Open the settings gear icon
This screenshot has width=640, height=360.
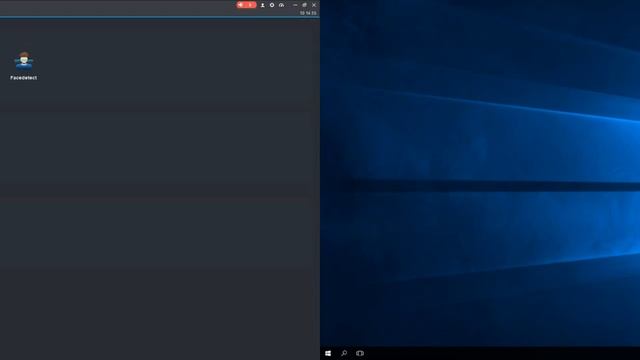pyautogui.click(x=272, y=5)
